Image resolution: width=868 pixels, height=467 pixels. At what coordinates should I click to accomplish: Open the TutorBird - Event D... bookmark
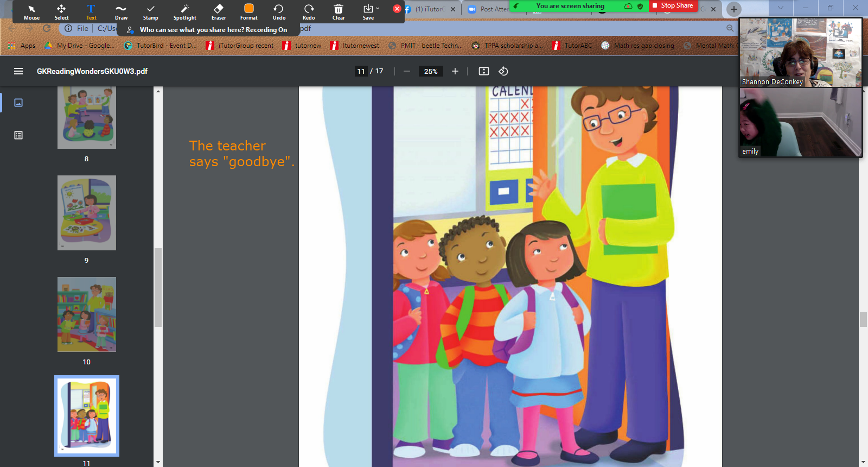(161, 46)
